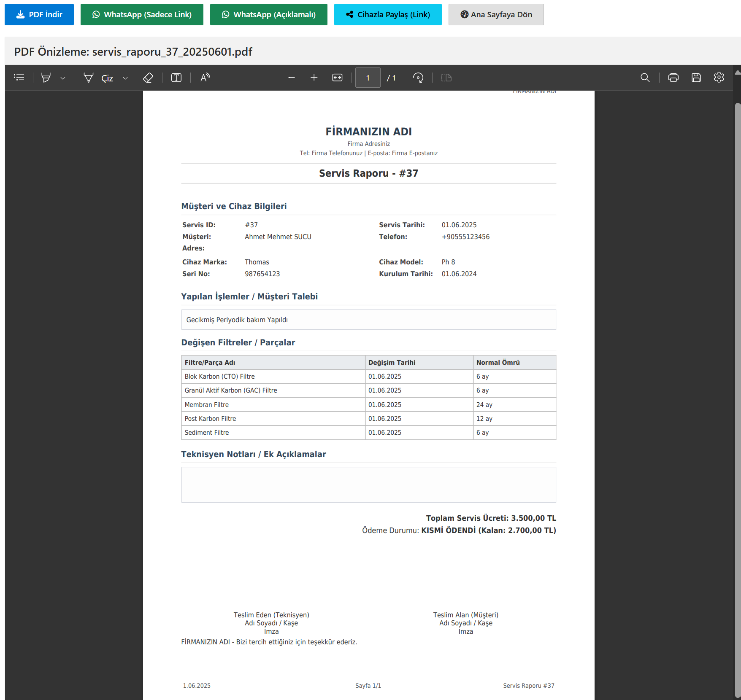Open PDF viewer settings gear

[x=719, y=78]
